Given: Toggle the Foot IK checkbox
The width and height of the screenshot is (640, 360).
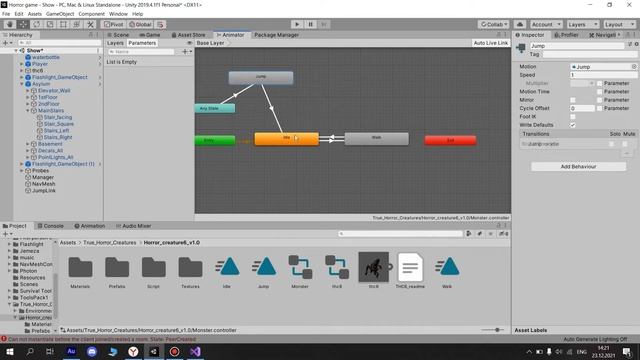Looking at the screenshot, I should 573,117.
